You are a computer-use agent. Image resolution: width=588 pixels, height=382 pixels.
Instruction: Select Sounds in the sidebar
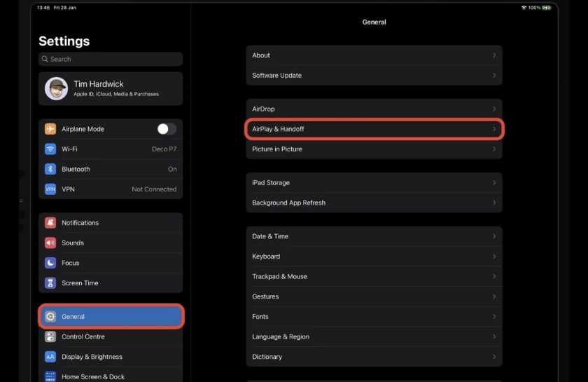[111, 243]
